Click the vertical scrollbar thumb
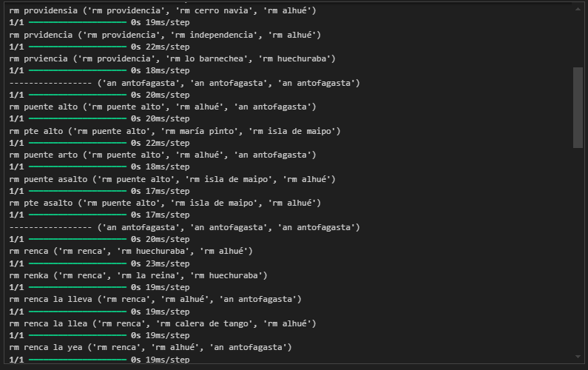This screenshot has width=588, height=370. click(x=578, y=107)
